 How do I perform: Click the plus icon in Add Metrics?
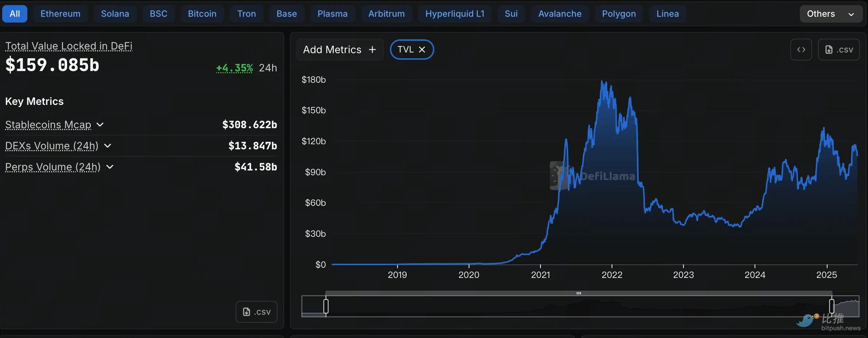click(x=372, y=50)
